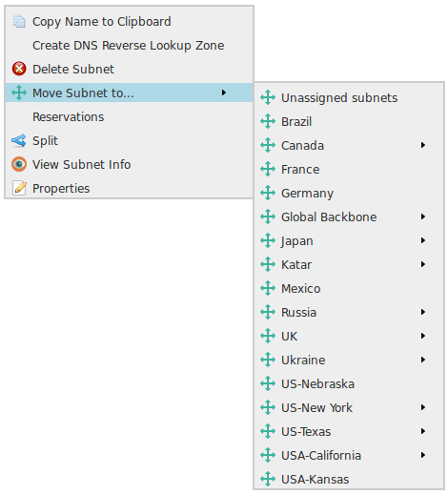Click the Copy Name to Clipboard document icon
Screen dimensions: 448x495
(x=19, y=21)
